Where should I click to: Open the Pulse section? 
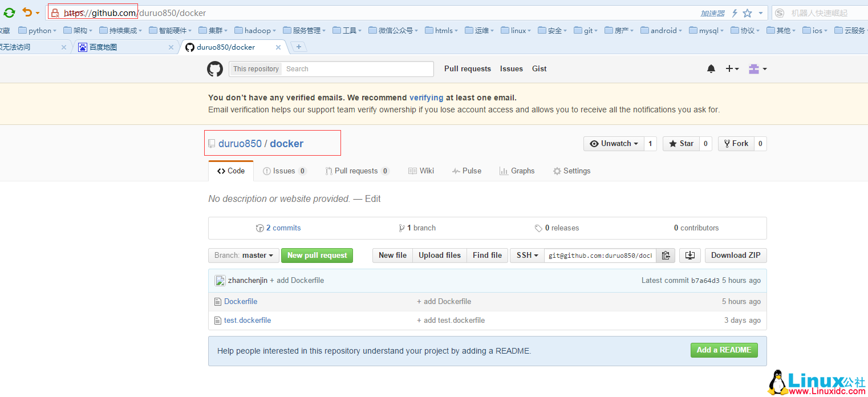(x=467, y=171)
